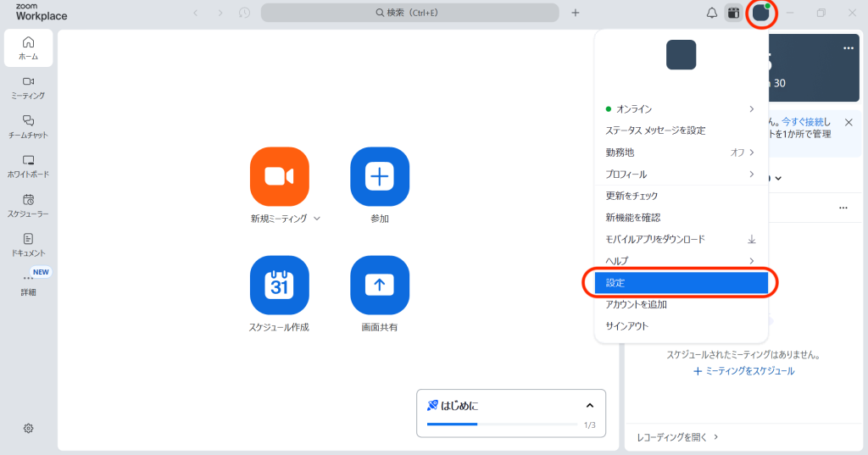Image resolution: width=868 pixels, height=455 pixels.
Task: Click the はじめに progress bar
Action: 502,424
